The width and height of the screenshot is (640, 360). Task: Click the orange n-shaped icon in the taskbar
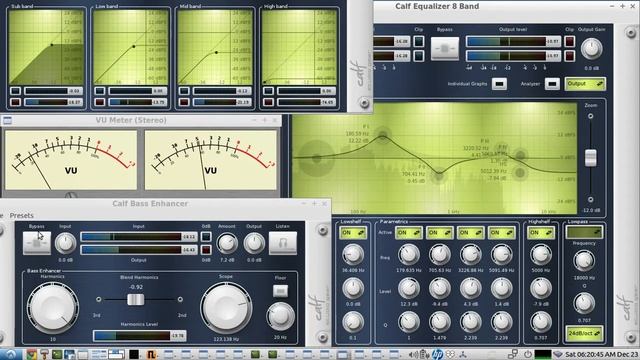151,354
